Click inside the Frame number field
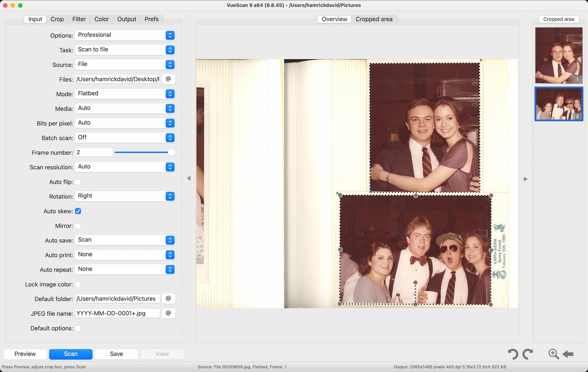The width and height of the screenshot is (588, 372). pos(94,152)
